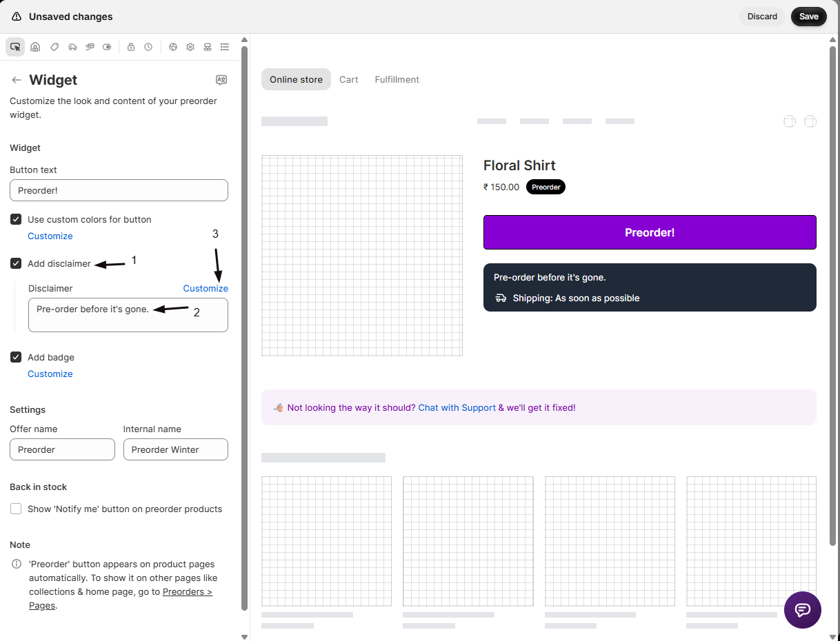Select the widget cursor icon in toolbar

15,47
